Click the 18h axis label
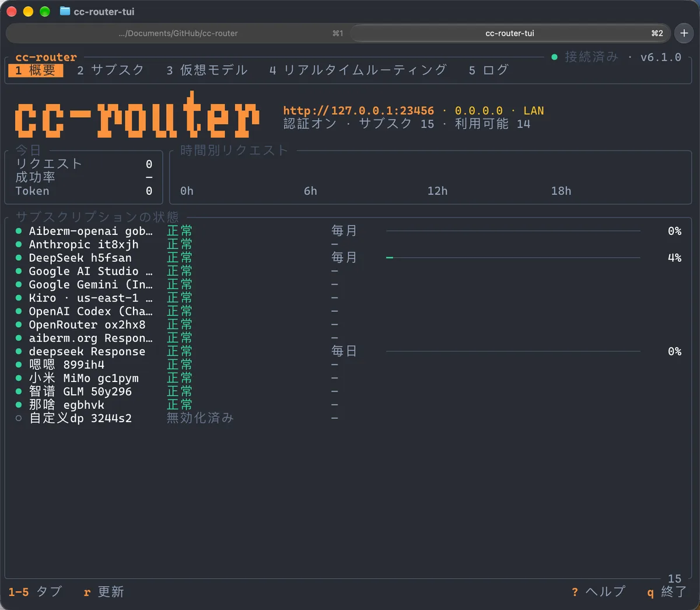The width and height of the screenshot is (700, 610). (x=561, y=191)
